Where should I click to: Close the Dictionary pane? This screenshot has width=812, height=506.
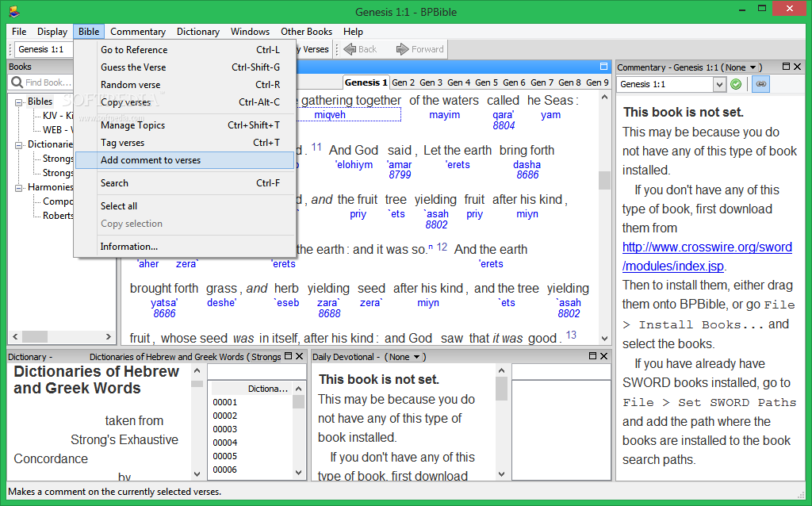click(299, 356)
